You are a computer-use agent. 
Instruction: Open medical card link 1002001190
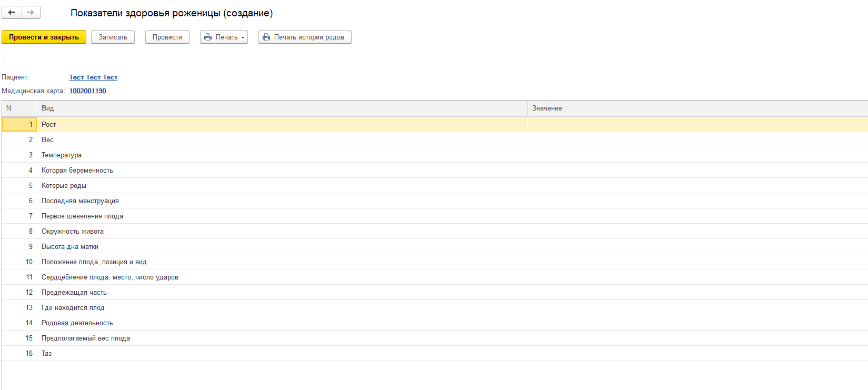click(87, 91)
